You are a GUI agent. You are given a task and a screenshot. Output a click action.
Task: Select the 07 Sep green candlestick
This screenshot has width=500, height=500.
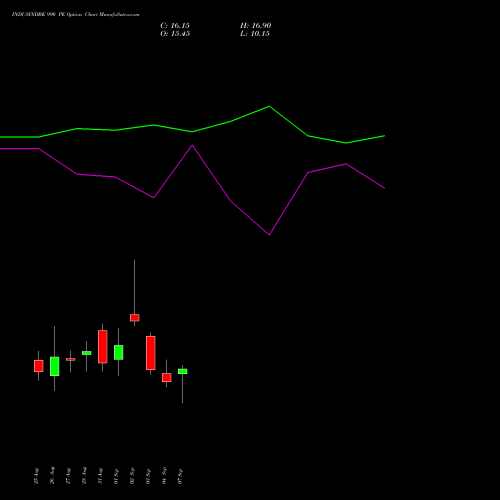[x=183, y=371]
